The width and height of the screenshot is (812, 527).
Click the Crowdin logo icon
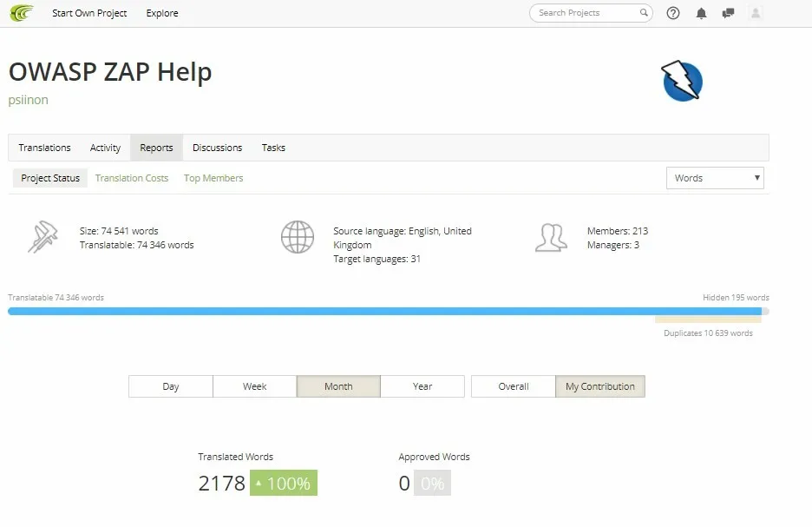pyautogui.click(x=22, y=12)
